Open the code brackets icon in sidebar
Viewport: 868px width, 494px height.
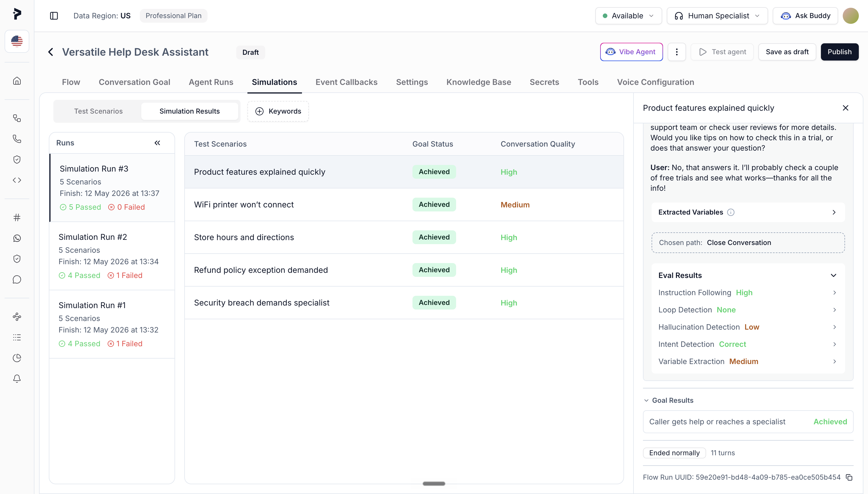click(x=17, y=180)
